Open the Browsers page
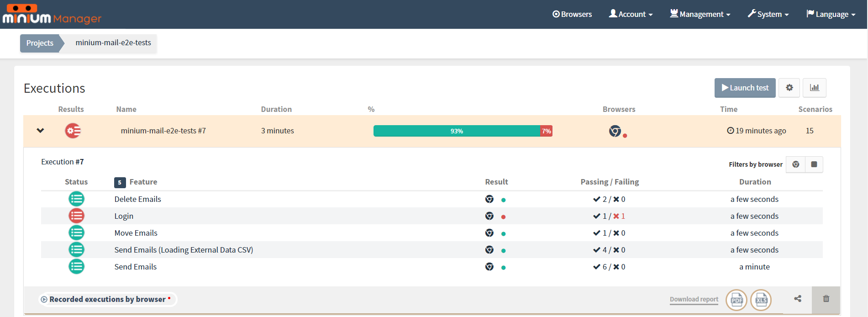868x317 pixels. [572, 14]
